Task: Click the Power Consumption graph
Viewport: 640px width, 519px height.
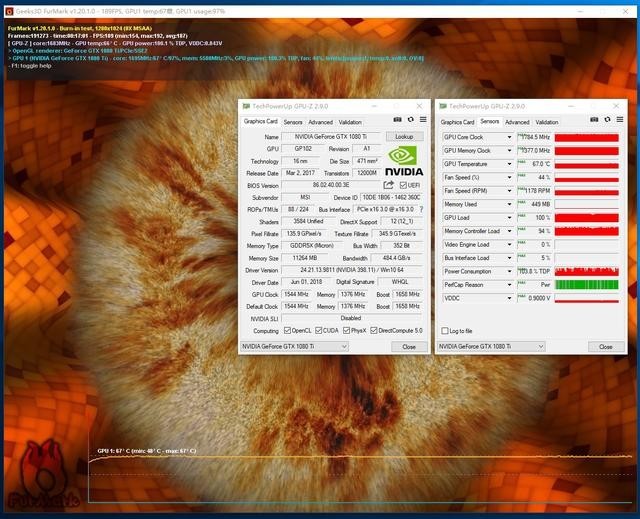Action: coord(587,272)
